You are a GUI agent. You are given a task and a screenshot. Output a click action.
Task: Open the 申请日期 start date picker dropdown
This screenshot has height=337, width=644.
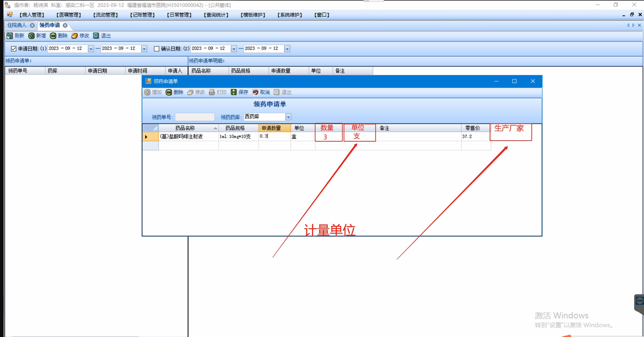[91, 49]
